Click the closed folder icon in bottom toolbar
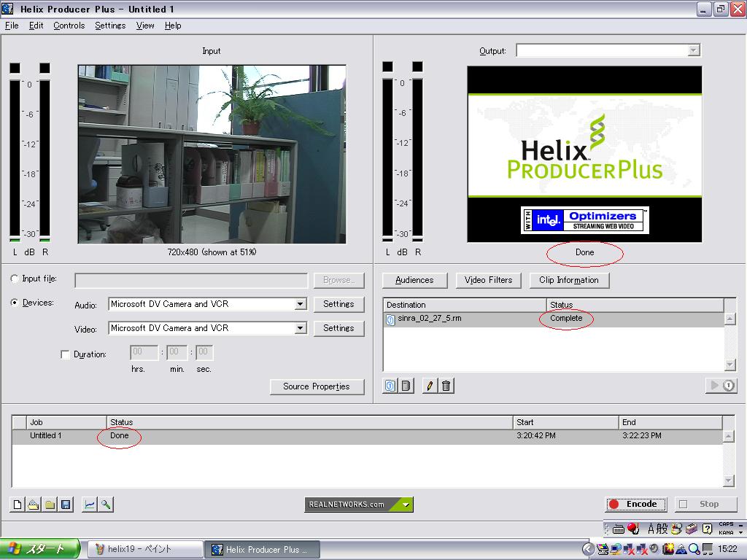The image size is (747, 560). 50,505
